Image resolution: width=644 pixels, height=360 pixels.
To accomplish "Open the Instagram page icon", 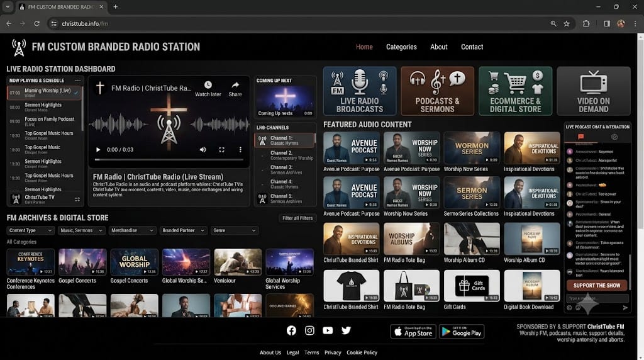I will [x=309, y=330].
